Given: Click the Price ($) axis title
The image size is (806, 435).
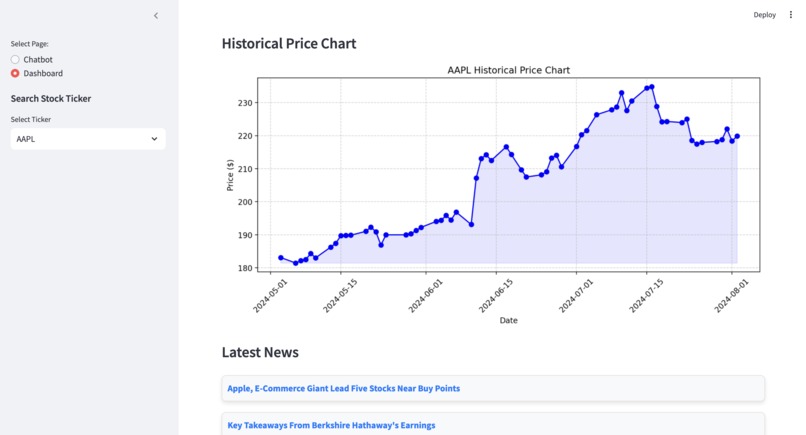Looking at the screenshot, I should click(x=230, y=175).
